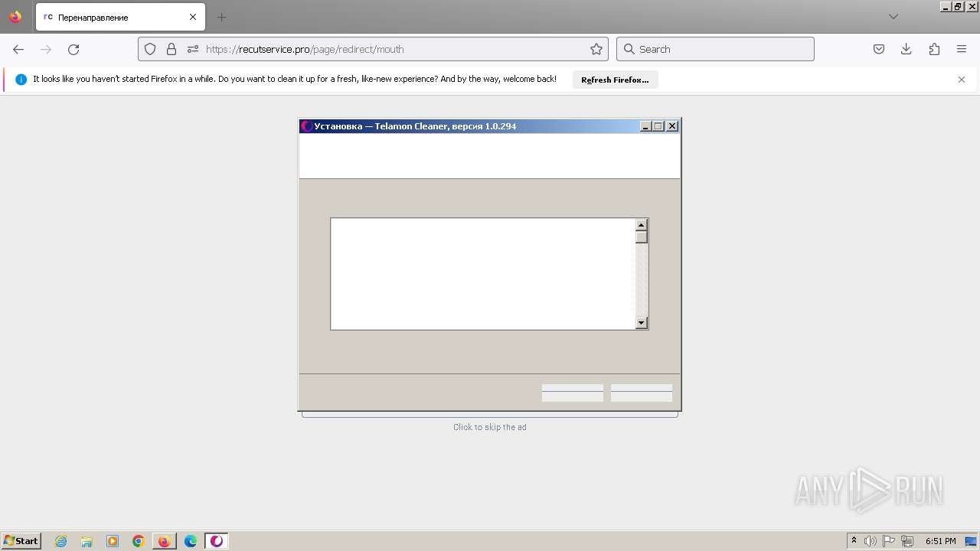
Task: Open the Downloads panel
Action: pos(906,49)
